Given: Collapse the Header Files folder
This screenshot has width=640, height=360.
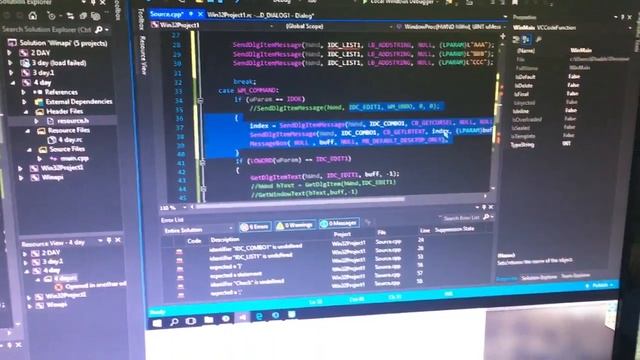Looking at the screenshot, I should (26, 111).
